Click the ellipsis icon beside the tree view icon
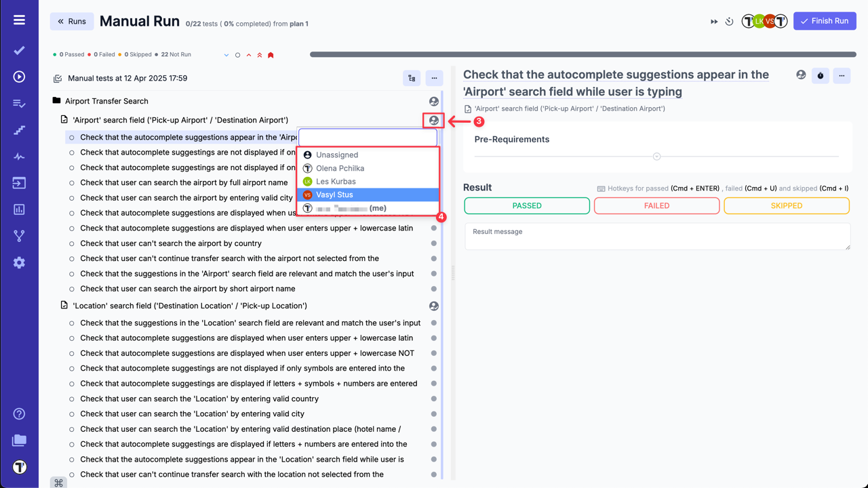 [x=434, y=78]
